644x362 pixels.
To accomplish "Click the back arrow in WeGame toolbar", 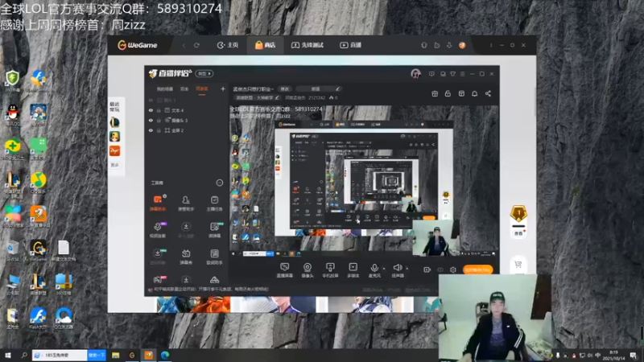I will point(184,45).
